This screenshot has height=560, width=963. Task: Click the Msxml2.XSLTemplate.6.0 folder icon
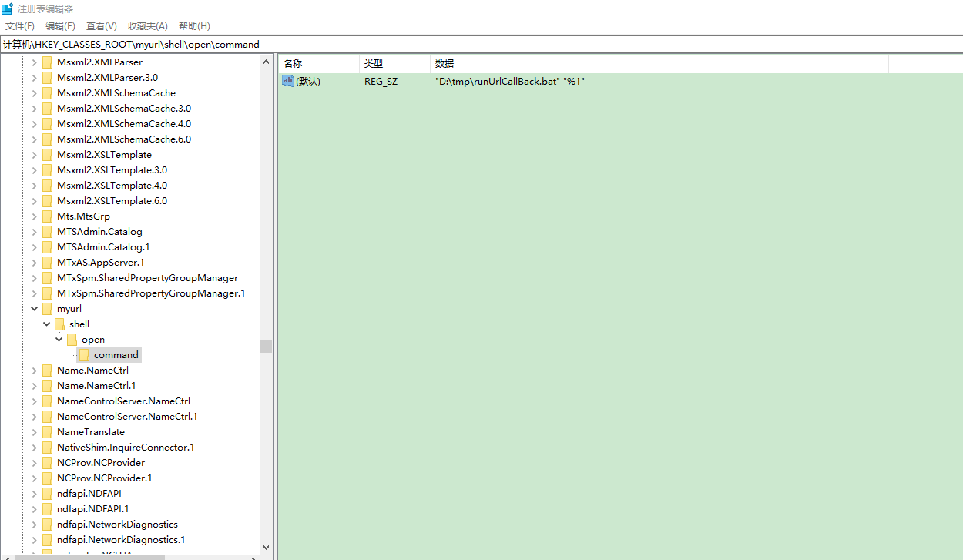coord(48,200)
